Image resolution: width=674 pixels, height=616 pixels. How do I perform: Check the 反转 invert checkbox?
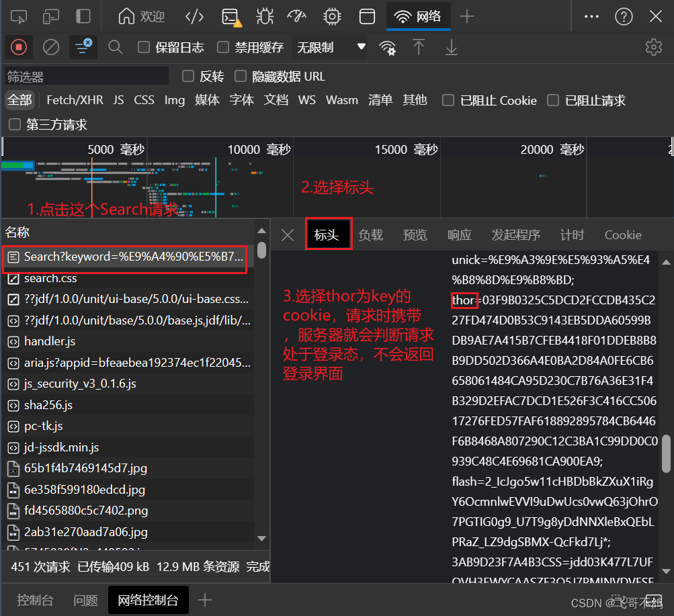pos(188,76)
